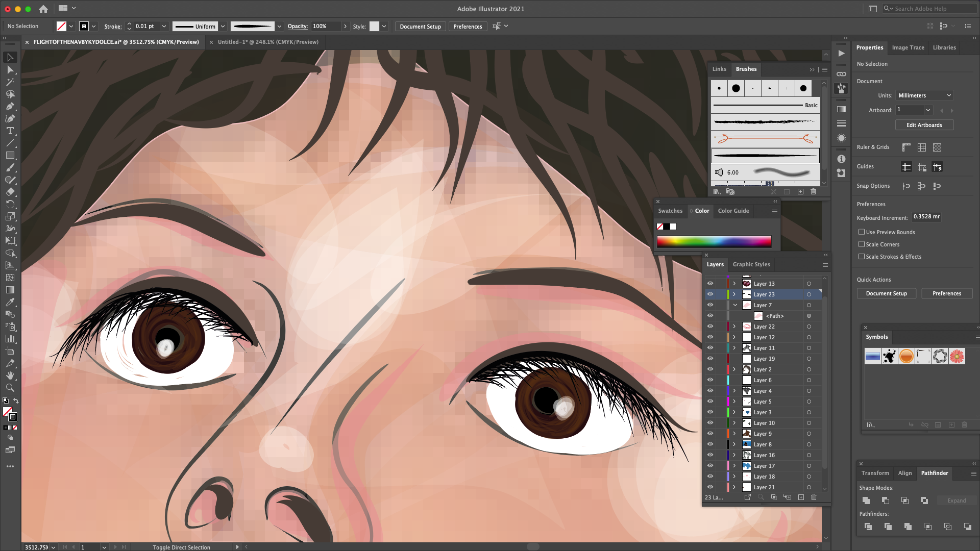980x551 pixels.
Task: Switch to the Swatches tab
Action: 670,211
